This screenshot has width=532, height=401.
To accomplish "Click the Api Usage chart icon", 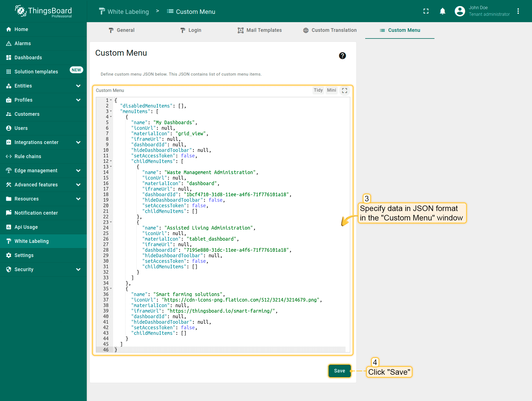I will coord(9,227).
